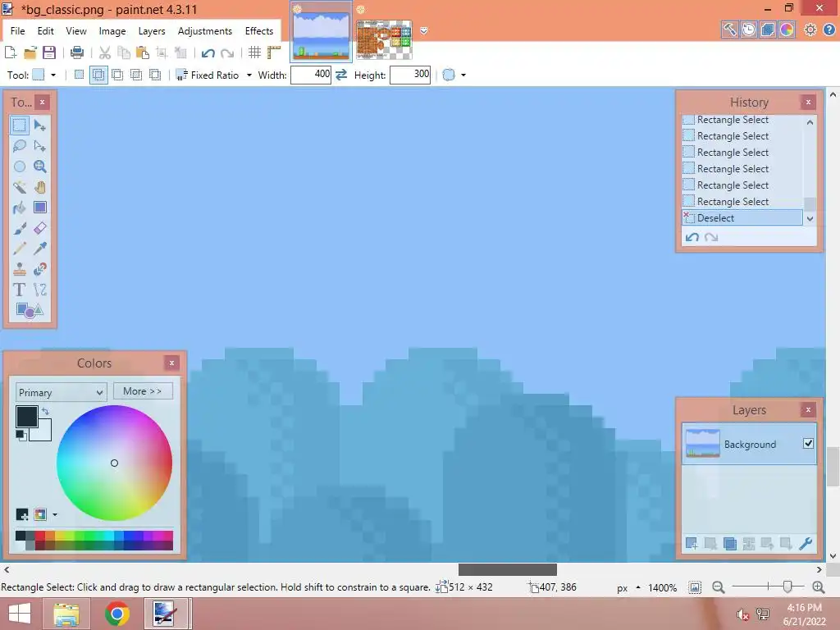This screenshot has width=840, height=630.
Task: Select the Gradient tool
Action: point(39,208)
